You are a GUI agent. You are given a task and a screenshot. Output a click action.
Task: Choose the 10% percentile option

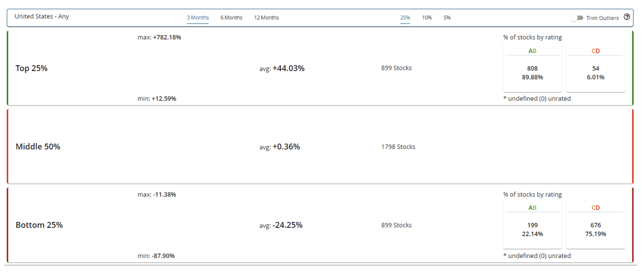tap(427, 18)
